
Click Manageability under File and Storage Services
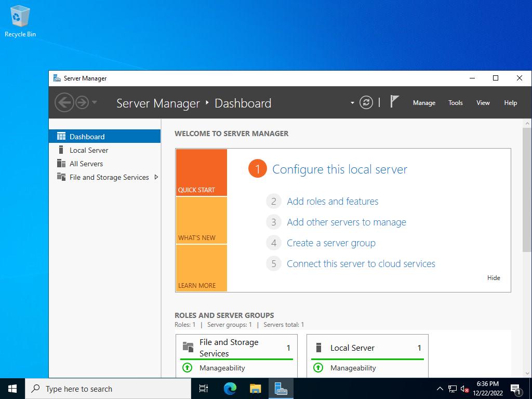pyautogui.click(x=222, y=368)
